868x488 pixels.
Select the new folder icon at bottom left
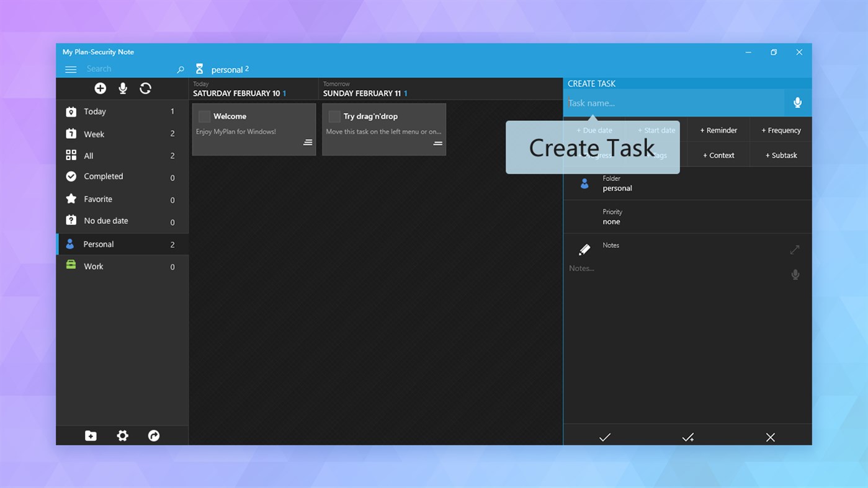click(x=91, y=435)
